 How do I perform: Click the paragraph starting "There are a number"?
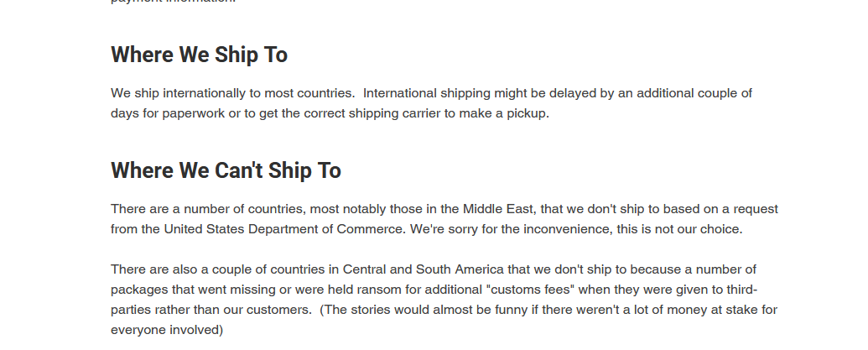(444, 219)
